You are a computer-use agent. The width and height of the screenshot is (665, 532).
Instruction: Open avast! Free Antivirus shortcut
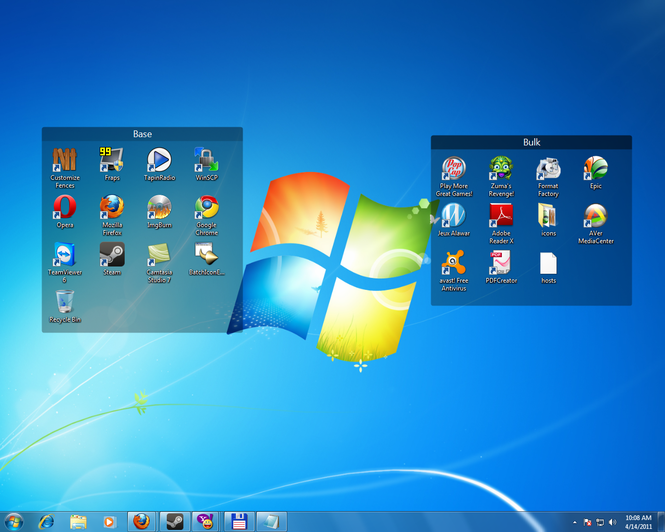[x=454, y=271]
